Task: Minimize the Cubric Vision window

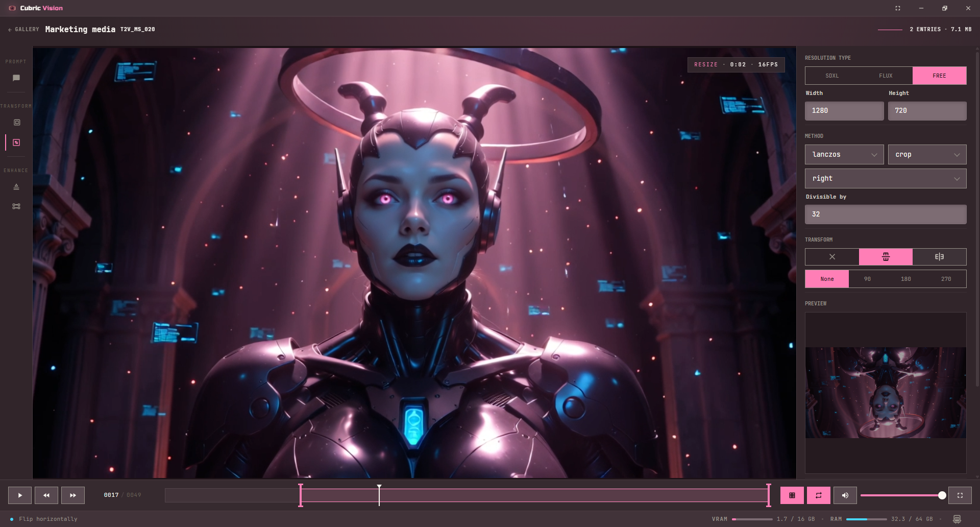Action: point(921,8)
